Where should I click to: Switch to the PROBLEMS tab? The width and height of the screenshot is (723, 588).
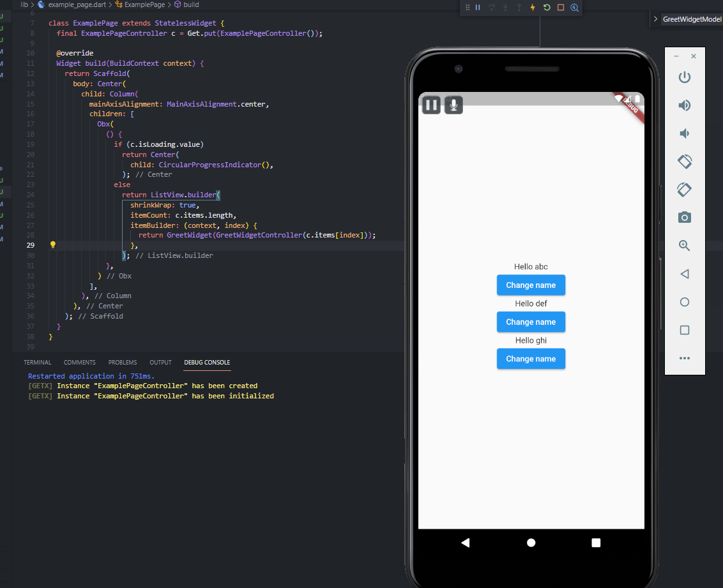click(122, 362)
